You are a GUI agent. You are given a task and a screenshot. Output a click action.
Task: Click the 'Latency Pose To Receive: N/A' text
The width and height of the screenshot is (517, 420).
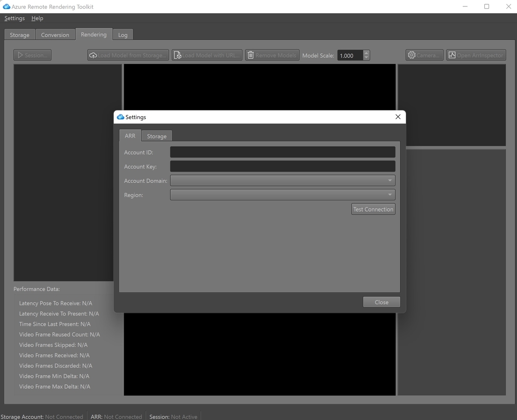click(56, 303)
